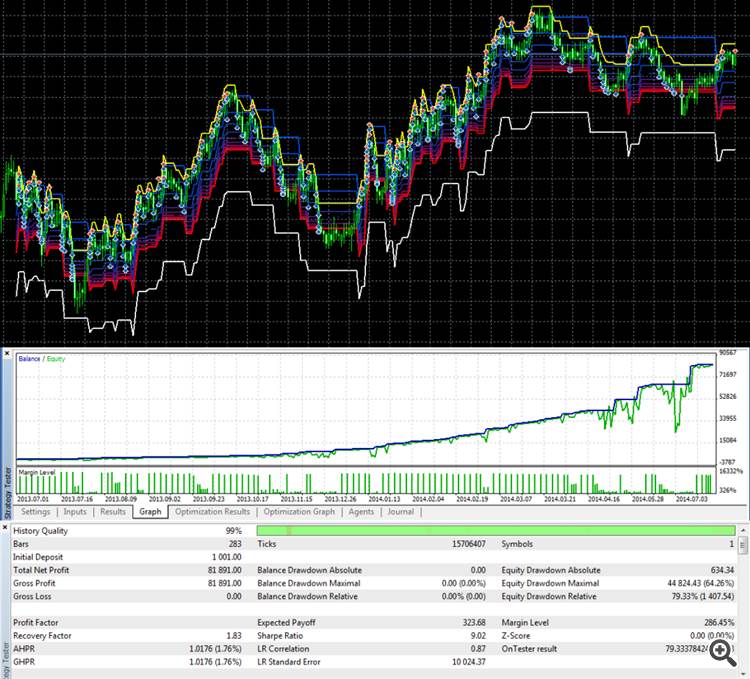Viewport: 750px width, 679px height.
Task: Click the OnTester result label
Action: click(x=529, y=649)
